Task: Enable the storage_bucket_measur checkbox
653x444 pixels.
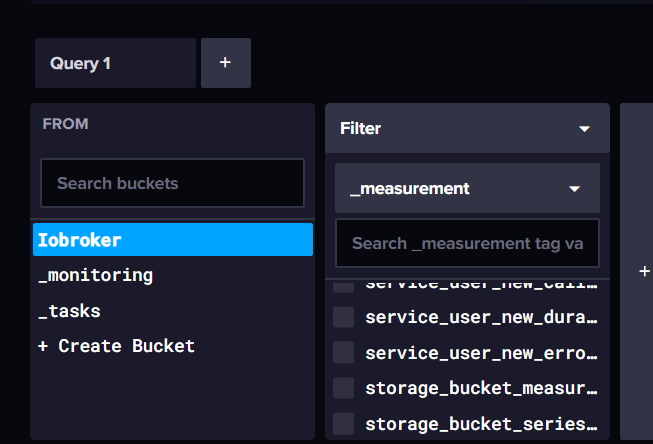Action: tap(343, 388)
